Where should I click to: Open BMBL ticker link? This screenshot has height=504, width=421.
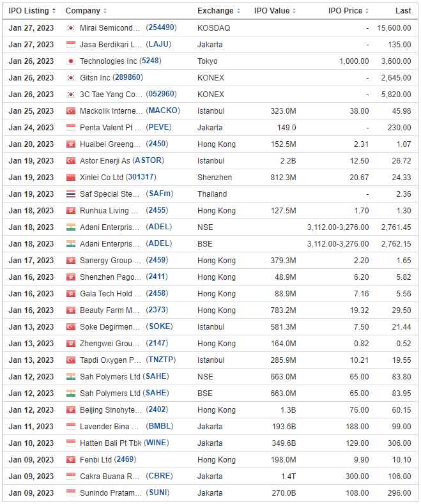(160, 426)
